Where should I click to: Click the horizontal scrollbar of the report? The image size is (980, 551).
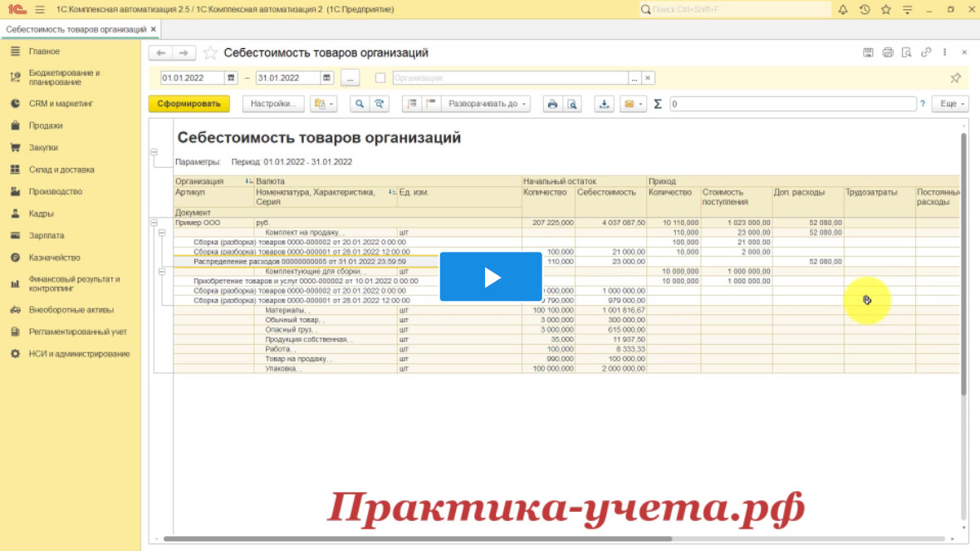(418, 539)
